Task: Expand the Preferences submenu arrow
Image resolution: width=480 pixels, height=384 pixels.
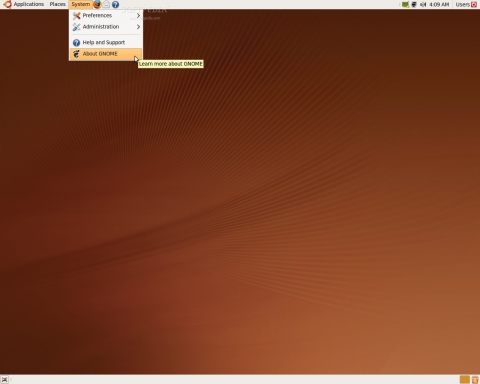Action: [x=138, y=15]
